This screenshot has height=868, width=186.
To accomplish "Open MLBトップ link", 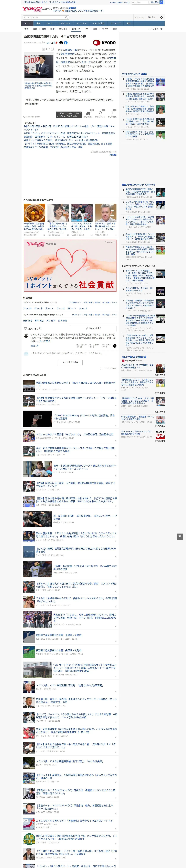I will click(77, 315).
